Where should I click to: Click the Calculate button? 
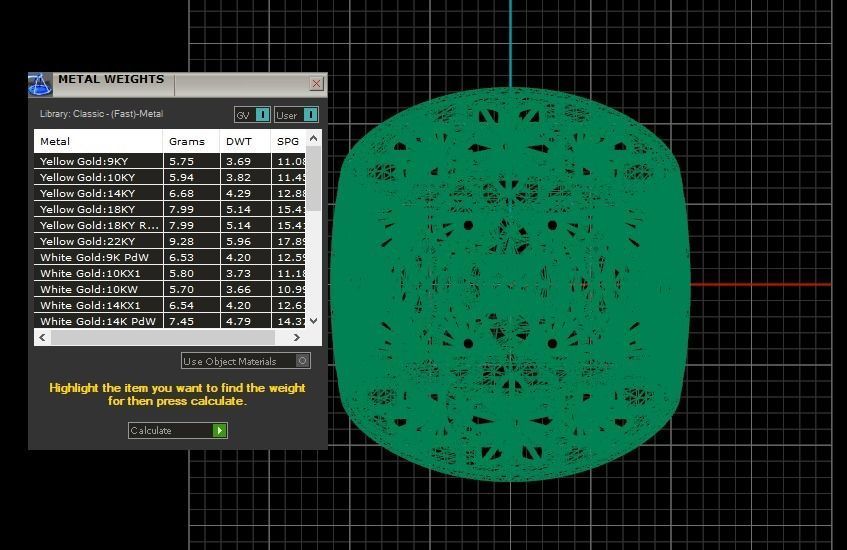tap(178, 431)
